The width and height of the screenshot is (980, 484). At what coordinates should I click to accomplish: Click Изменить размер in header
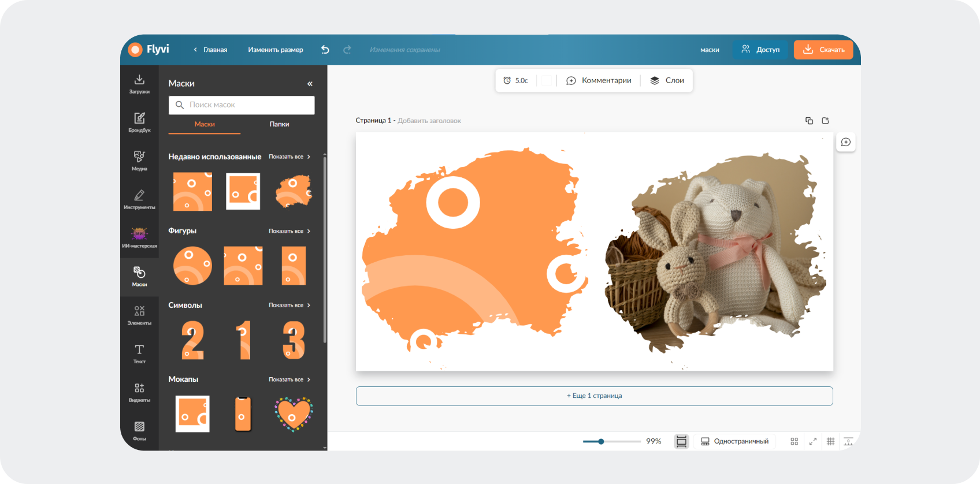tap(276, 50)
